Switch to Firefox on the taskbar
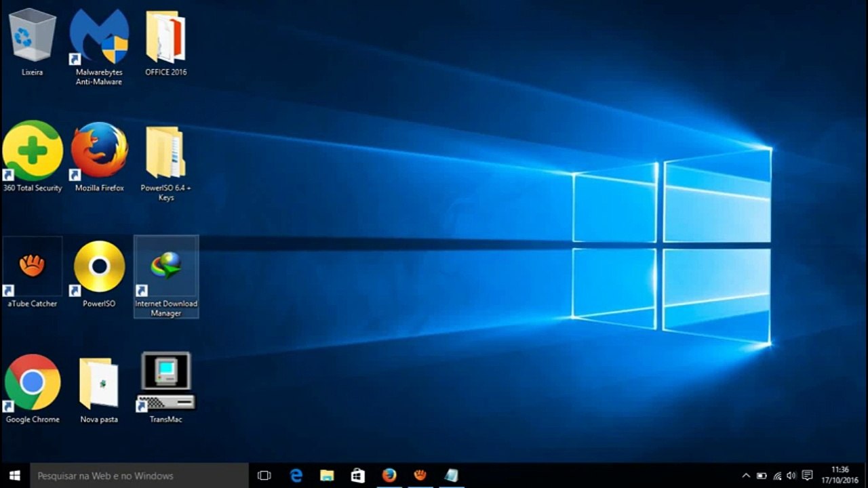 389,476
